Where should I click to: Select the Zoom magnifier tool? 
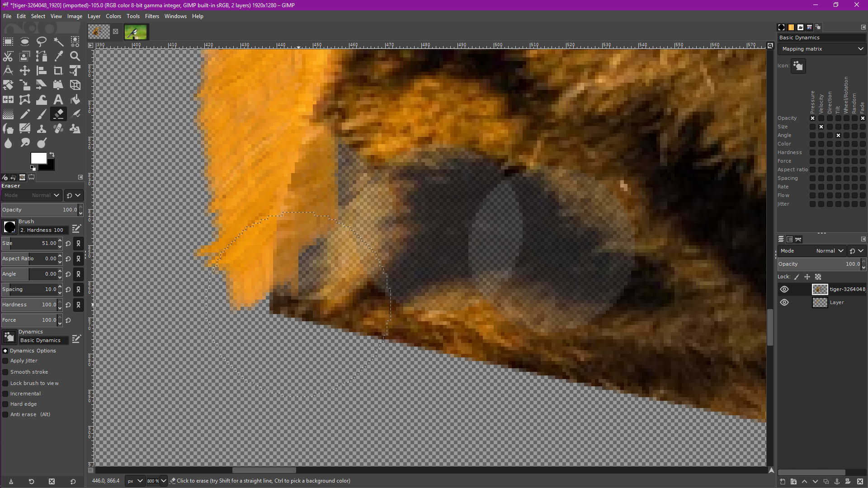tap(75, 56)
